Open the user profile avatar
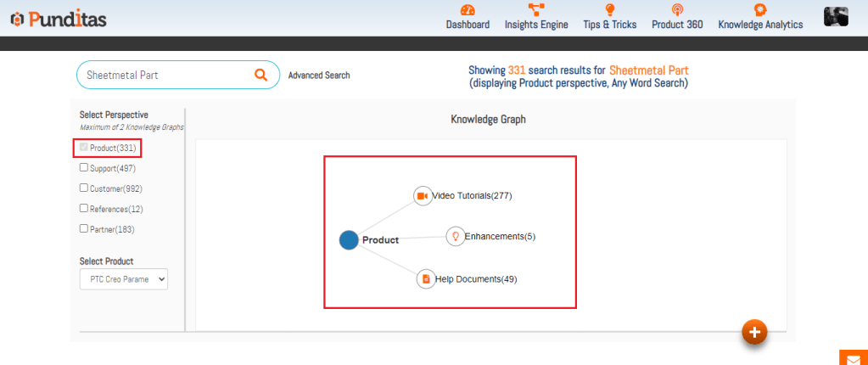The height and width of the screenshot is (365, 868). click(836, 16)
